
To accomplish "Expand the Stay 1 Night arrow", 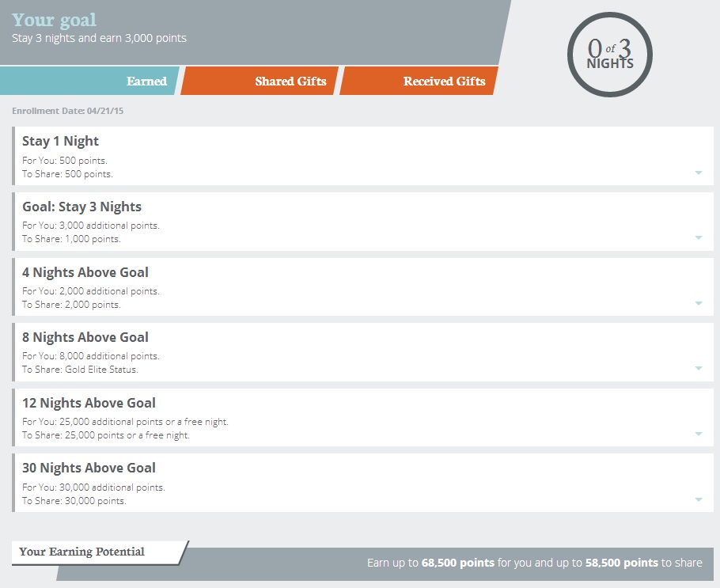I will coord(699,173).
